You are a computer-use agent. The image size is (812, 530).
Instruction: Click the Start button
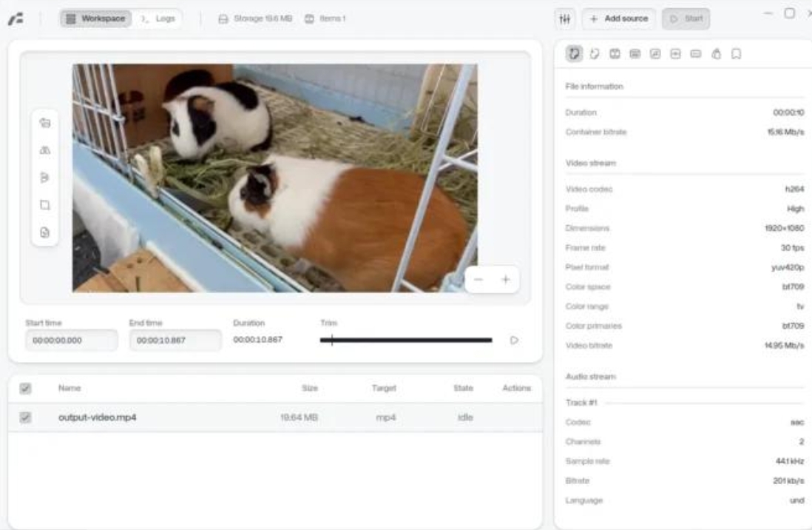(x=686, y=19)
